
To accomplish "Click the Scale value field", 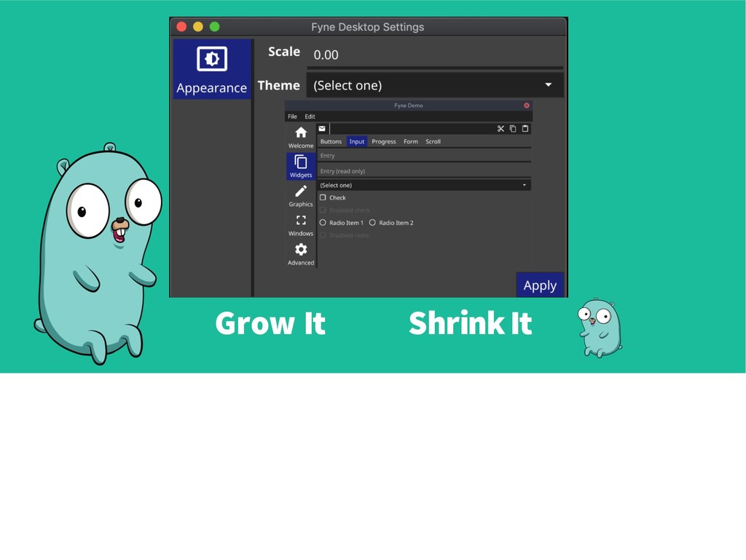I will point(435,55).
